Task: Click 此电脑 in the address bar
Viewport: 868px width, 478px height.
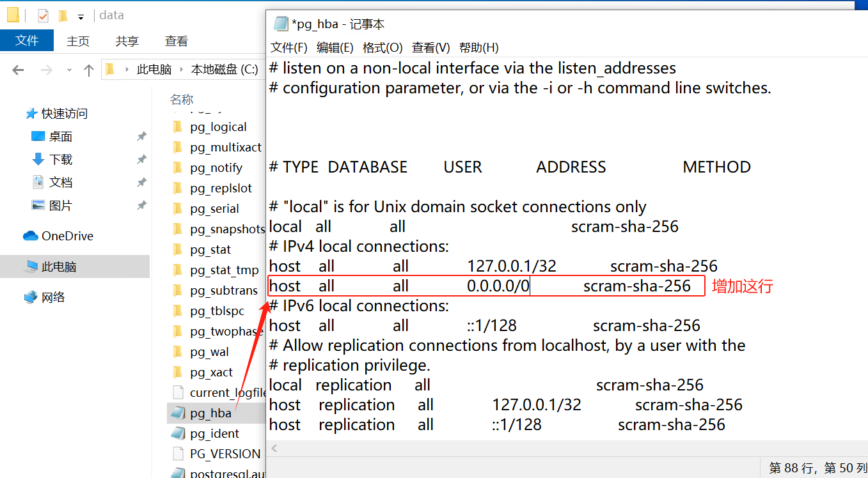Action: [154, 70]
